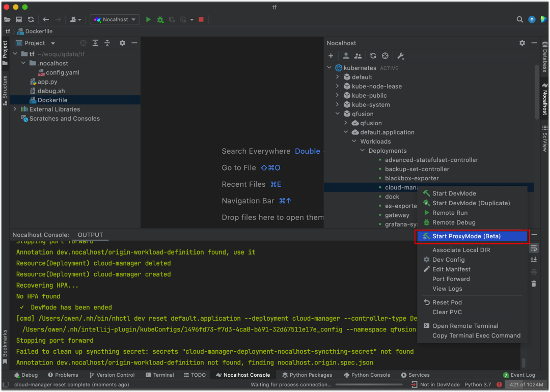Open the Terminal tool window tab
Image resolution: width=550 pixels, height=392 pixels.
(159, 375)
